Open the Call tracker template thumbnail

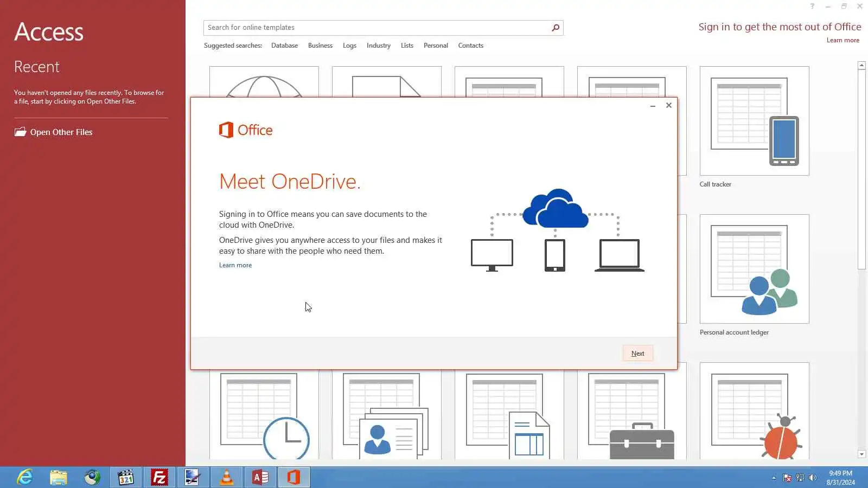point(754,121)
